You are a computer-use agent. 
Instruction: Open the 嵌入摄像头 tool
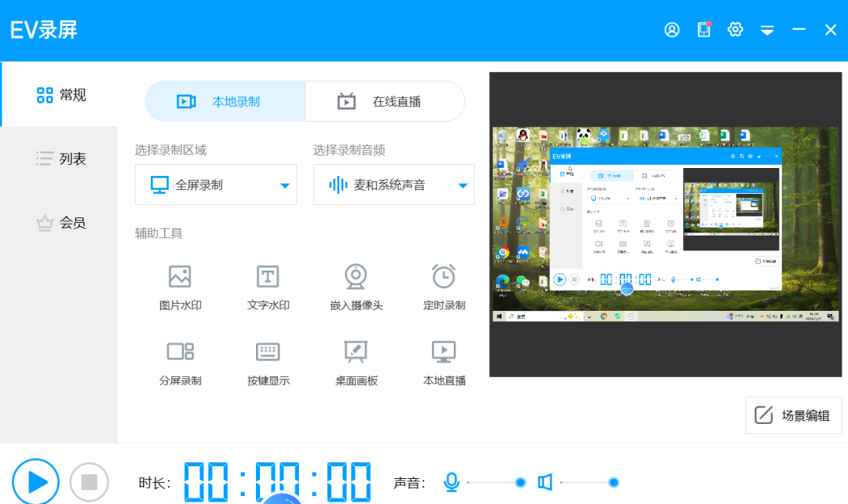coord(356,287)
